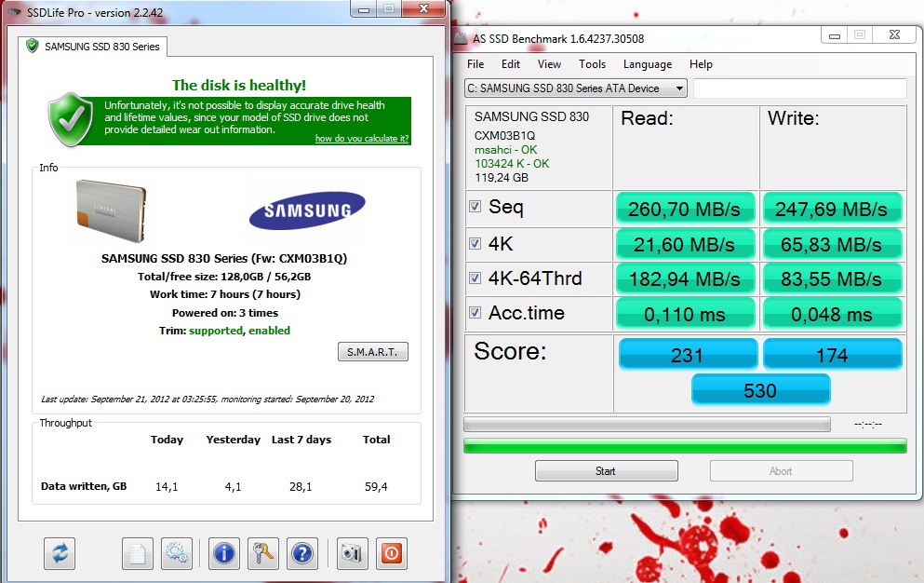This screenshot has height=583, width=924.
Task: Click the Samsung logo in SSDLife
Action: click(307, 210)
